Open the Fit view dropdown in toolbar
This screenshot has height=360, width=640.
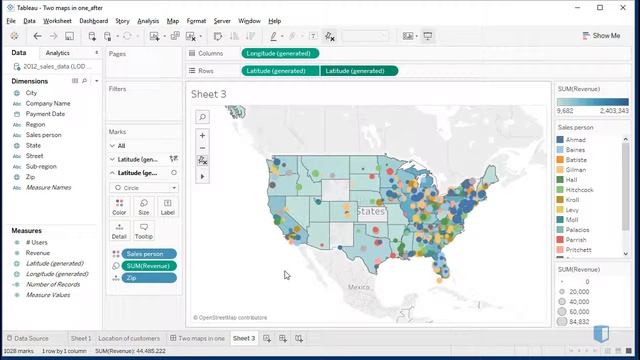(365, 36)
